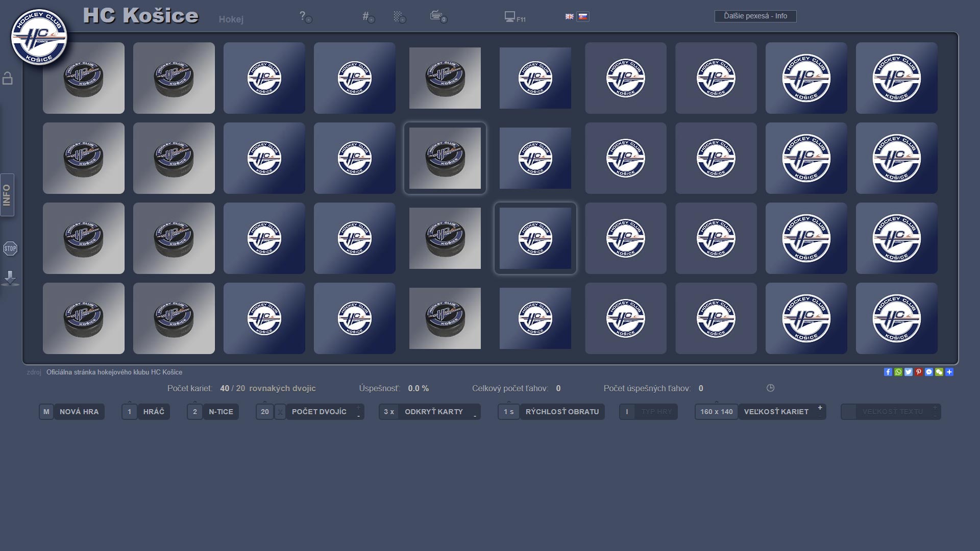Click the 3 x value beside ODKRYŤ KARTY
Viewport: 980px width, 551px height.
(389, 412)
